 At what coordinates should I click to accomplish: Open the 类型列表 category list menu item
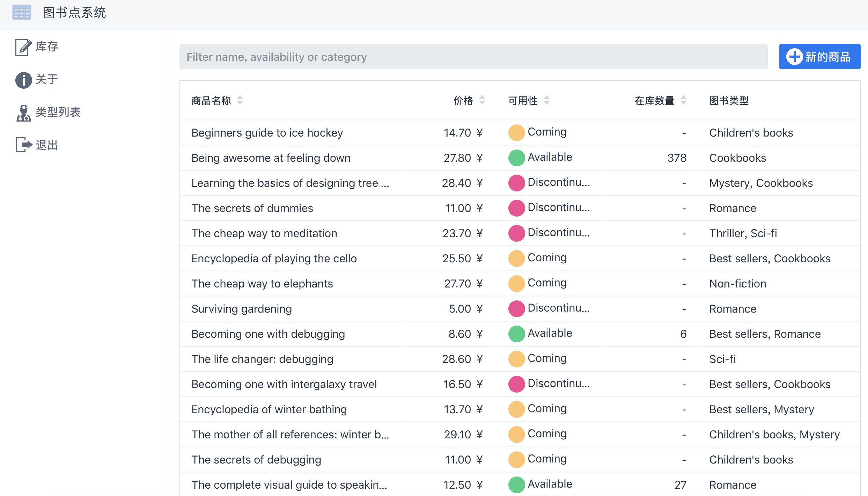(58, 112)
